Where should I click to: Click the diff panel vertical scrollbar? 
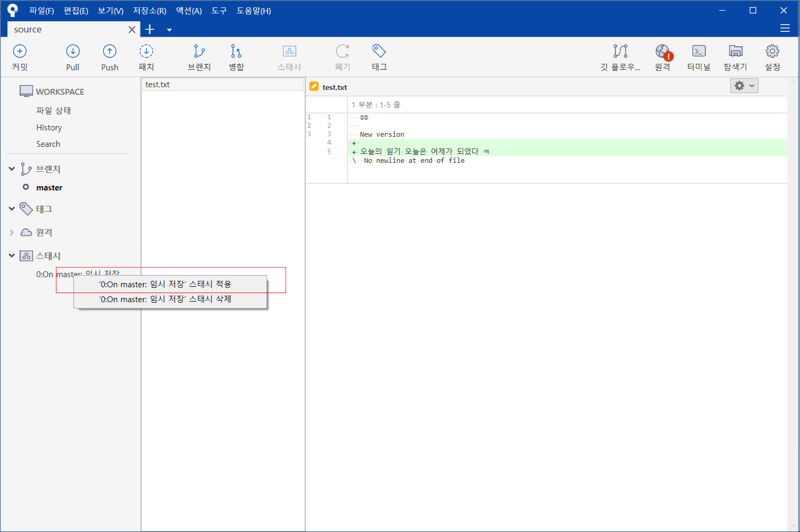[x=793, y=303]
